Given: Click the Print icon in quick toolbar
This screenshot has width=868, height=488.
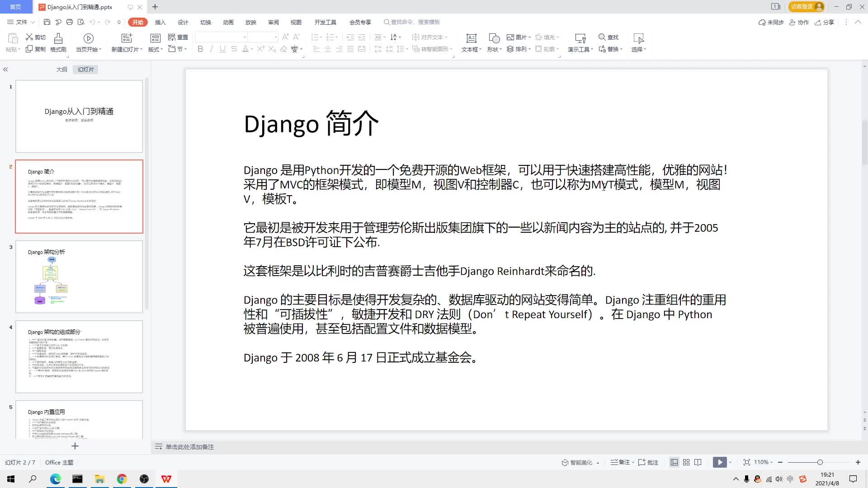Looking at the screenshot, I should [70, 22].
